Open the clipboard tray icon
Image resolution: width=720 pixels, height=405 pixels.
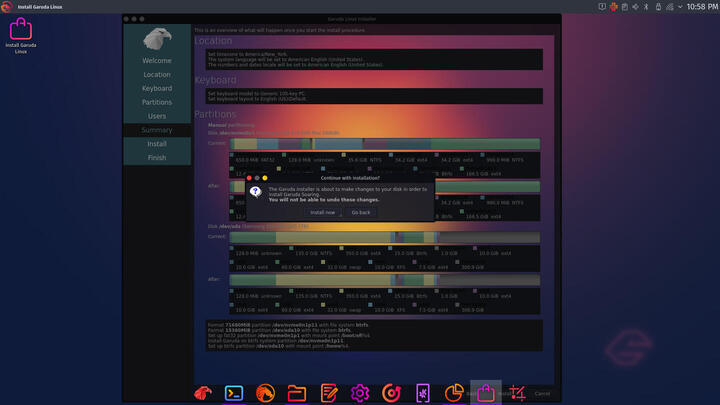(624, 6)
